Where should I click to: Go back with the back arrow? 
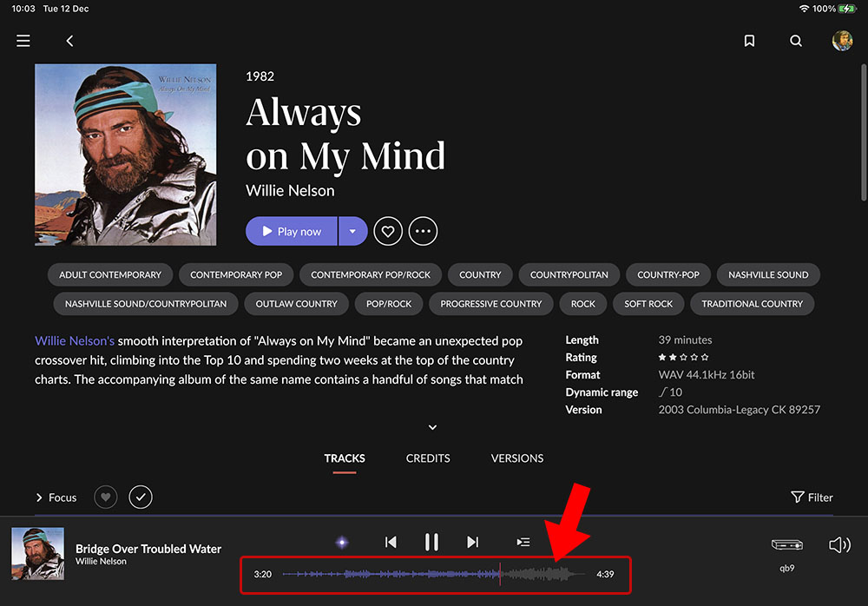pyautogui.click(x=69, y=41)
